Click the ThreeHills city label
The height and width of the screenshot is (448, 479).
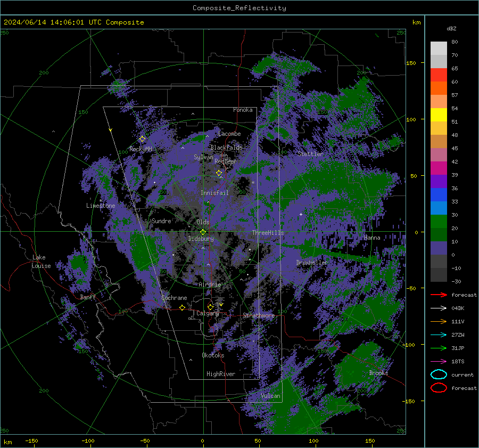point(268,233)
